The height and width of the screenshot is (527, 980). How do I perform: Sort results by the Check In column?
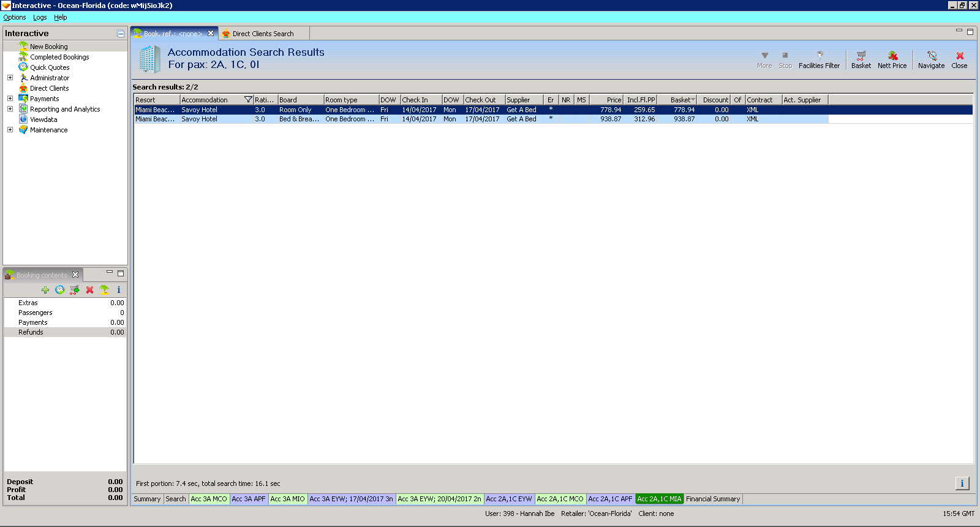click(x=421, y=100)
